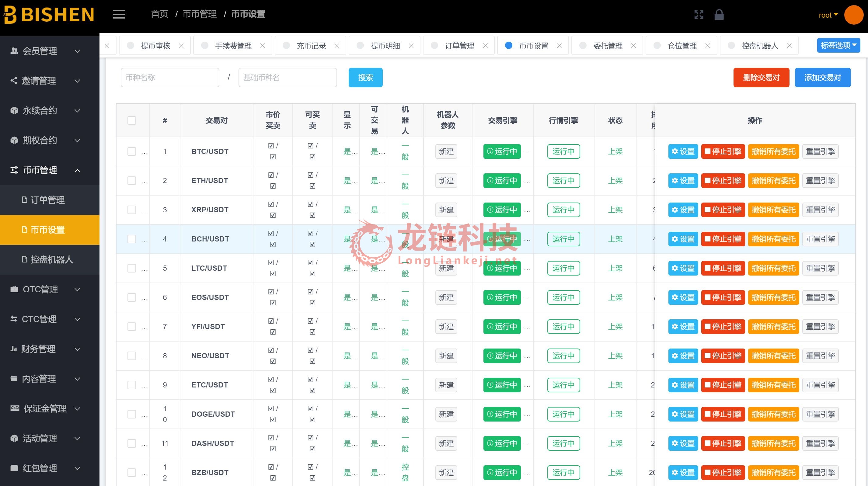The image size is (868, 486).
Task: Toggle the hamburger sidebar menu icon
Action: [x=119, y=14]
